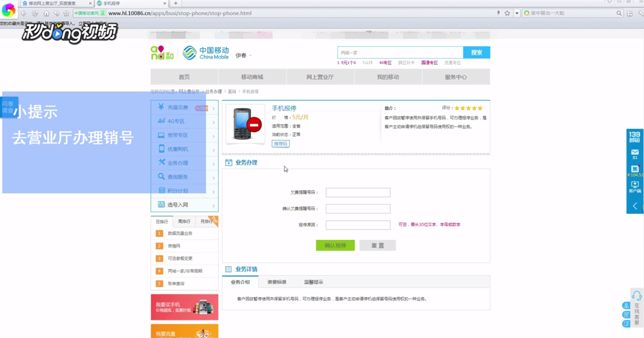Click the 4G icon in sidebar
The image size is (644, 338).
pos(162,121)
